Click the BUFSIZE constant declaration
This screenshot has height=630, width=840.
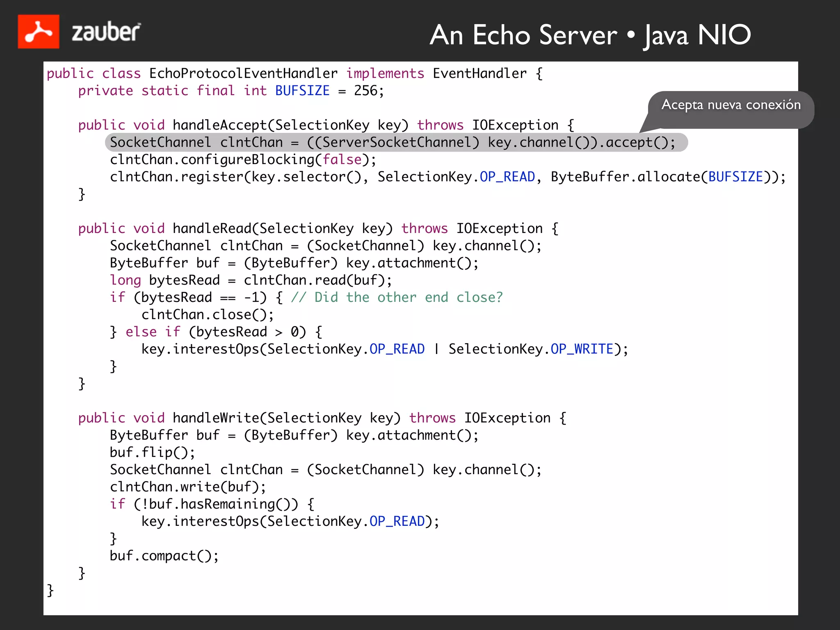[302, 91]
